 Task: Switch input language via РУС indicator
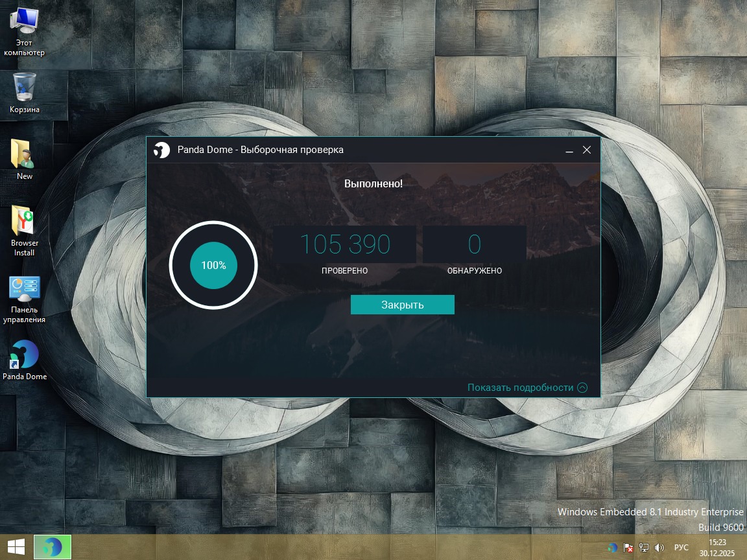[681, 548]
